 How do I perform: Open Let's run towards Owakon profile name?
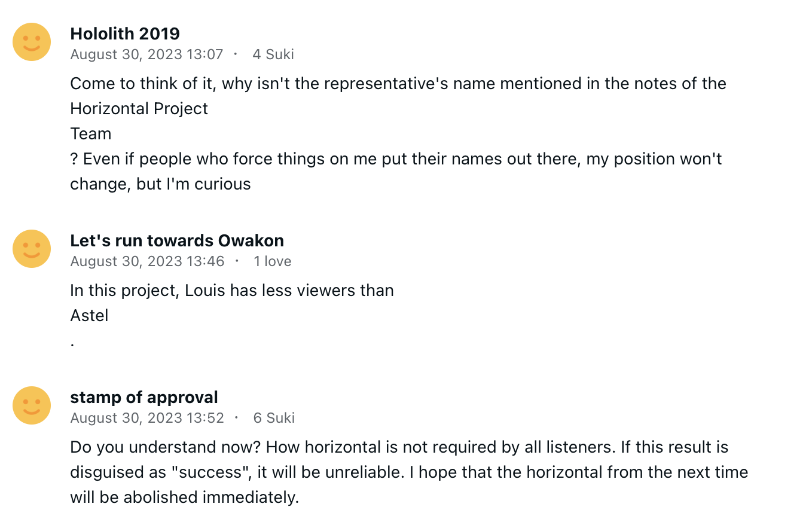177,240
